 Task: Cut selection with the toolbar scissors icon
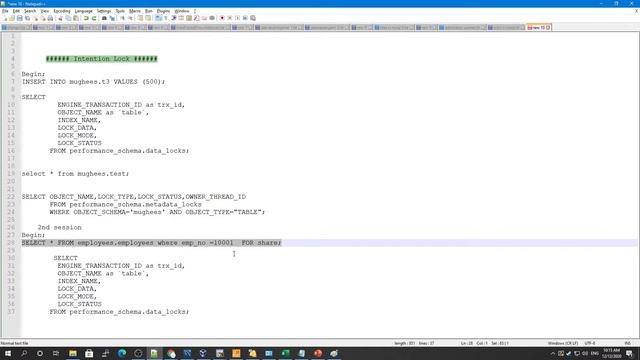click(x=60, y=18)
